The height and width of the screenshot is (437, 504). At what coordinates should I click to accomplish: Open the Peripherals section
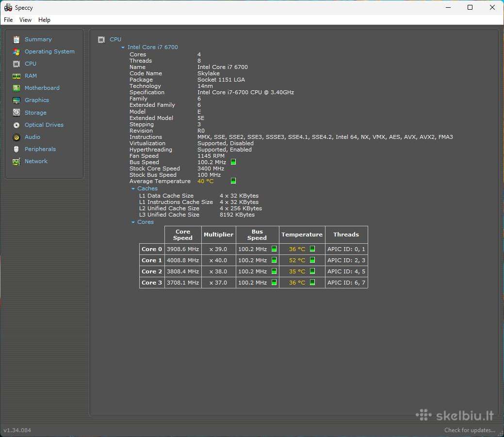point(40,149)
